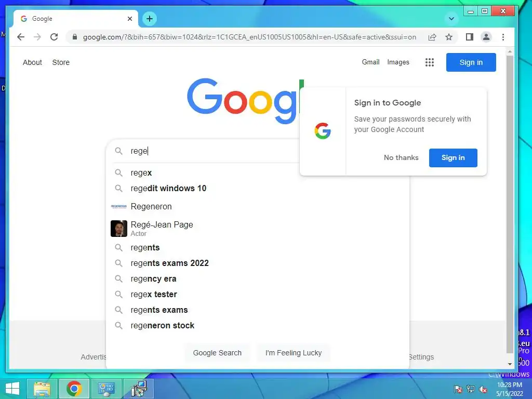Screen dimensions: 532x399
Task: Open the Chrome profile avatar menu
Action: (486, 37)
